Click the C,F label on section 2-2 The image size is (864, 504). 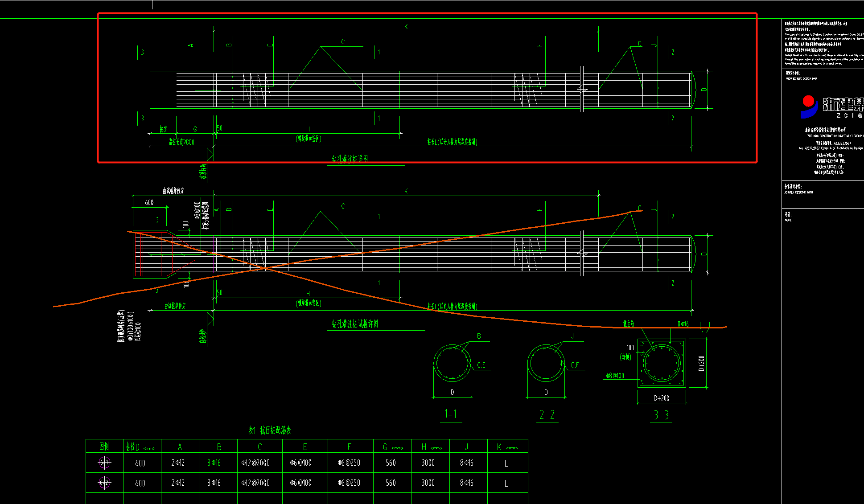(x=575, y=365)
